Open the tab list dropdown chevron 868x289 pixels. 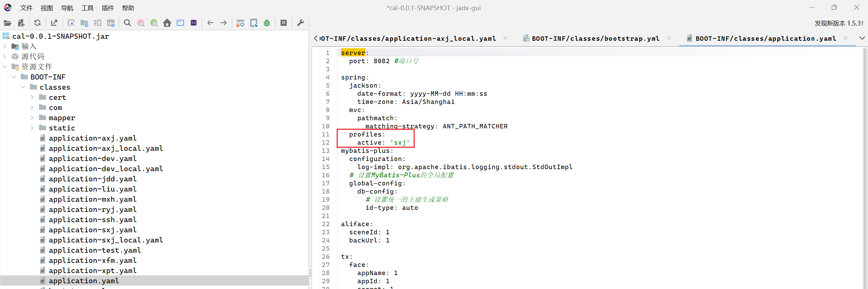click(x=862, y=38)
